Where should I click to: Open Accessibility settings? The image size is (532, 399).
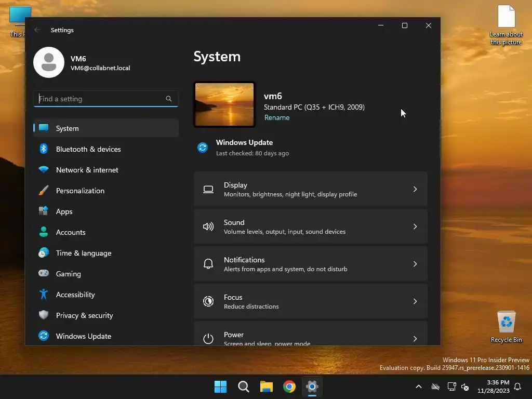[106, 295]
